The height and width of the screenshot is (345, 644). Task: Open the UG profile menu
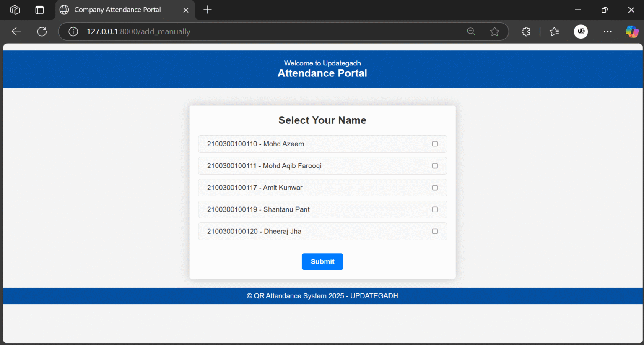tap(581, 31)
